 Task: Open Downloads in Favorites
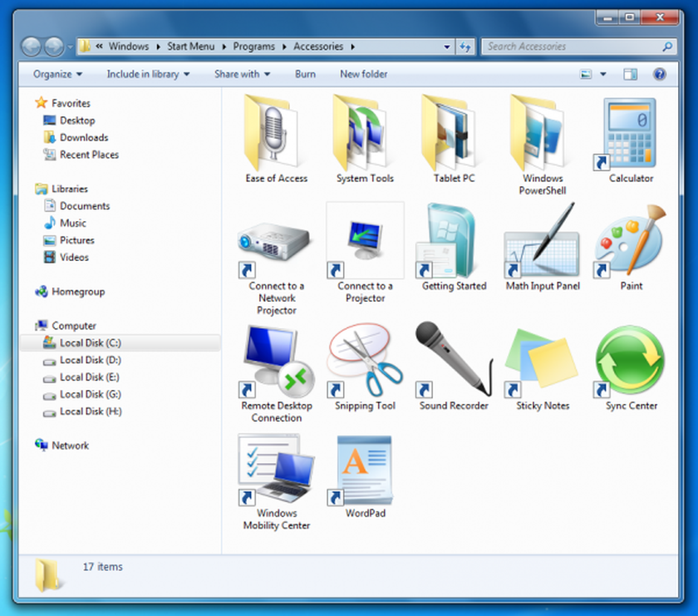pos(84,137)
